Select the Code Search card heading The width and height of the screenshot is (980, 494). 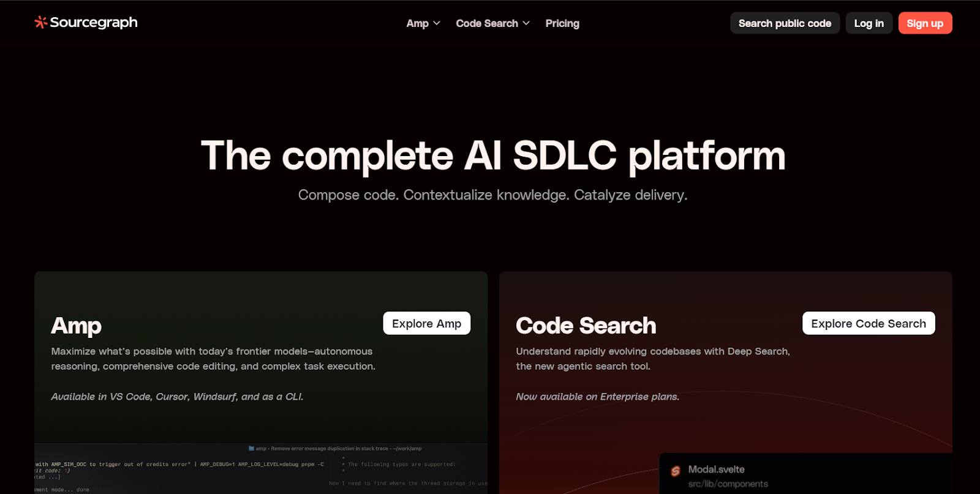tap(586, 326)
